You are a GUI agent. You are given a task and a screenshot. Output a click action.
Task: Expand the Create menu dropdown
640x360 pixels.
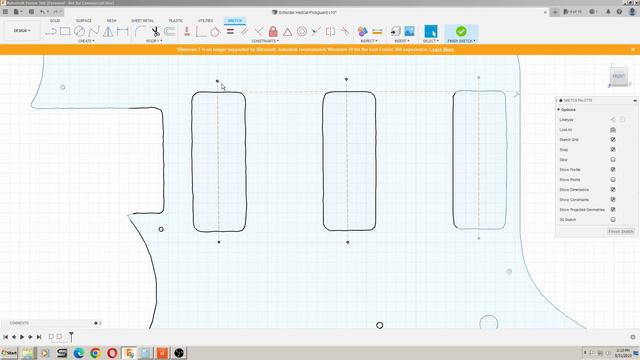coord(86,41)
